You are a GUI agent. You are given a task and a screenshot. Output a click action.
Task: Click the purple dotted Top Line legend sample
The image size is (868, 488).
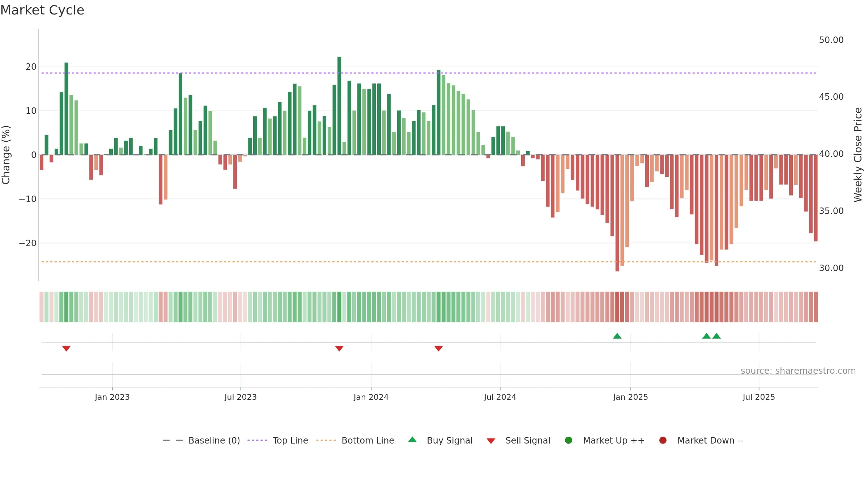(257, 440)
